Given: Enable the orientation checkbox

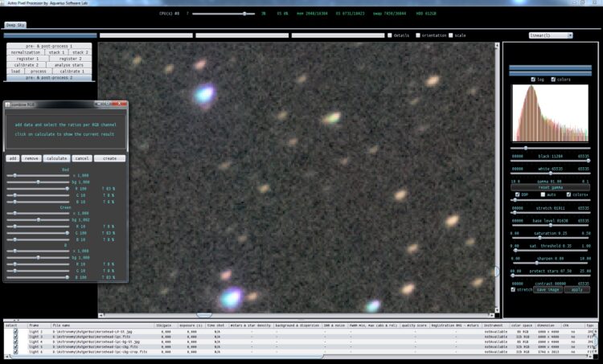Looking at the screenshot, I should (x=418, y=35).
